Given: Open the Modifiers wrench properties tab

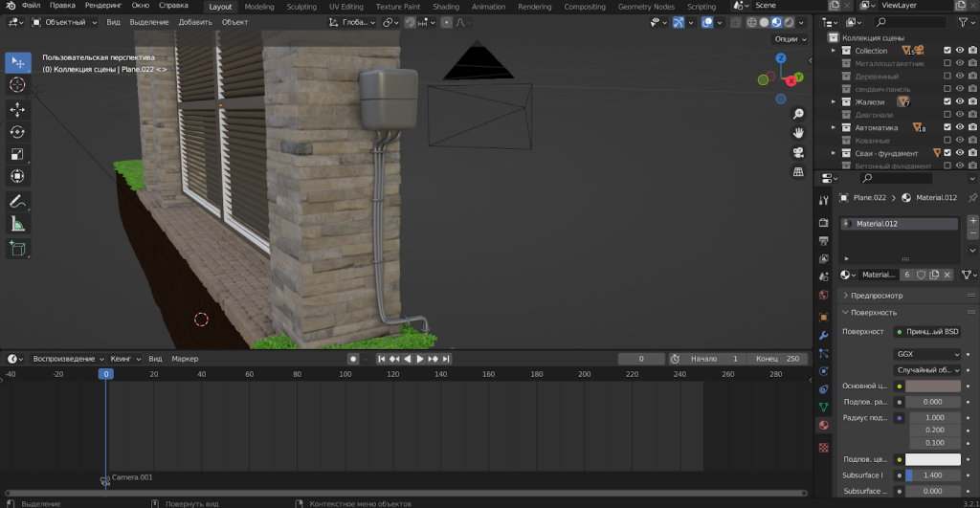Looking at the screenshot, I should tap(824, 336).
